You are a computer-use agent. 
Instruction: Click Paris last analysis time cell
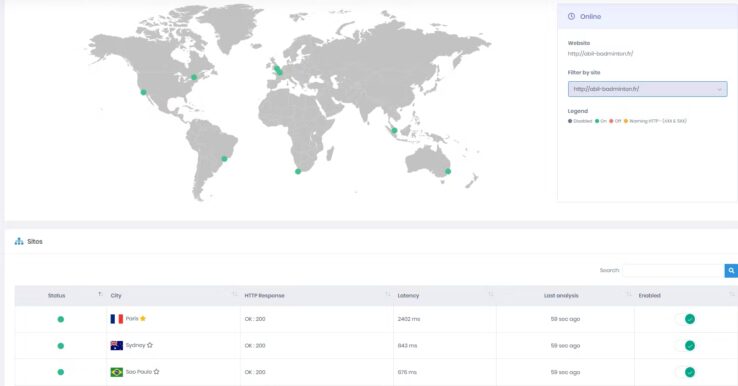(x=565, y=319)
